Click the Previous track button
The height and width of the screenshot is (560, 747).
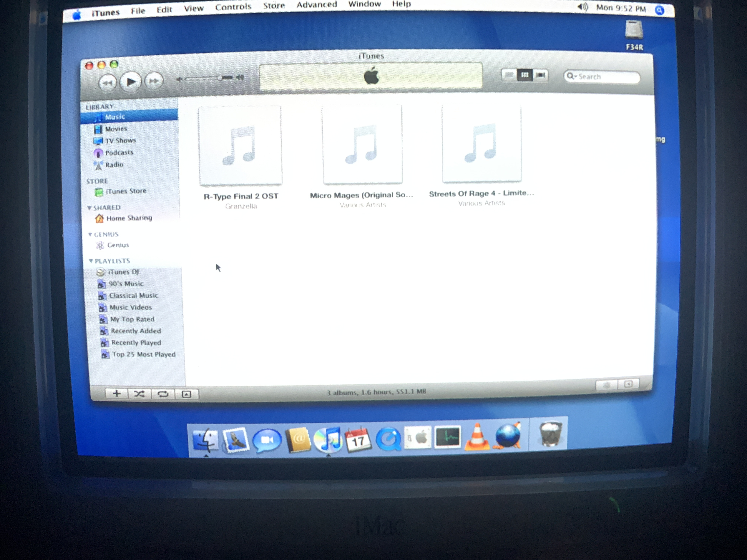pos(108,82)
